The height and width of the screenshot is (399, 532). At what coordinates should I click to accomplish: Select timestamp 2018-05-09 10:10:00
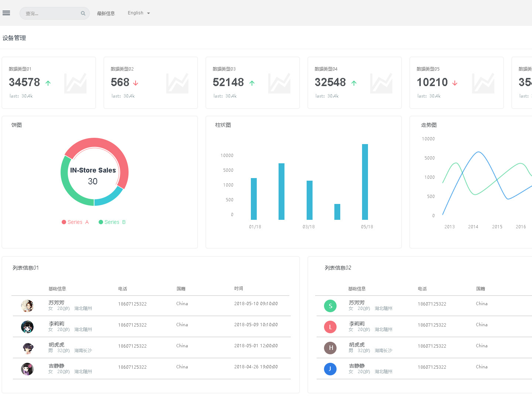256,325
